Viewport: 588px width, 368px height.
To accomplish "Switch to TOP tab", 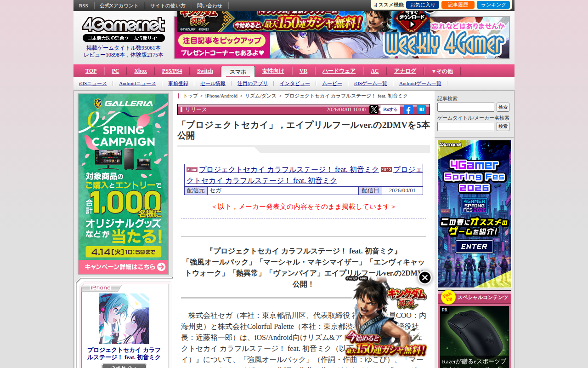I will tap(91, 71).
